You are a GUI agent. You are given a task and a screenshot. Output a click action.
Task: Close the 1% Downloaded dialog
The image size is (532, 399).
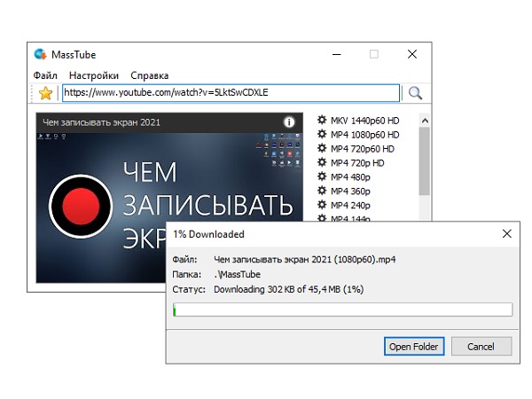(507, 233)
